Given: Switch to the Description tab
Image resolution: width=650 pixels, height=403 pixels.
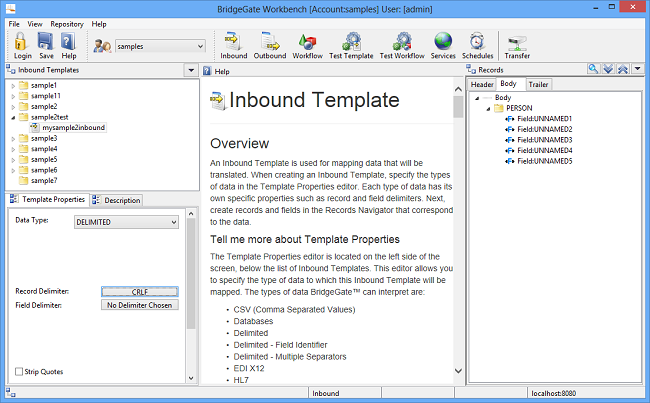Looking at the screenshot, I should pos(117,200).
